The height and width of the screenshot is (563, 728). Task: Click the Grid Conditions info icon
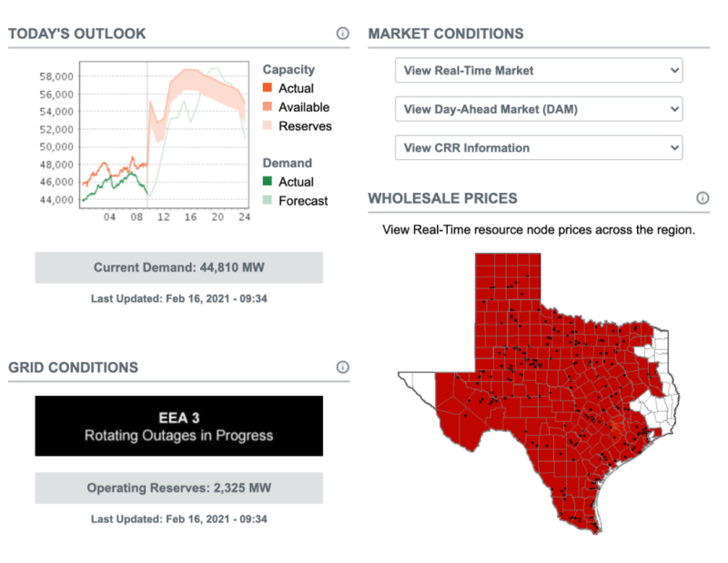coord(343,367)
